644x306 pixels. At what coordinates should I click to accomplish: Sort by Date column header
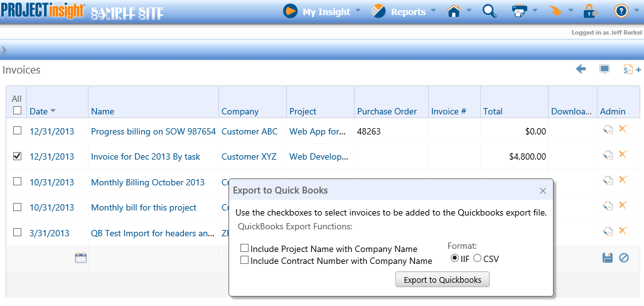(39, 111)
